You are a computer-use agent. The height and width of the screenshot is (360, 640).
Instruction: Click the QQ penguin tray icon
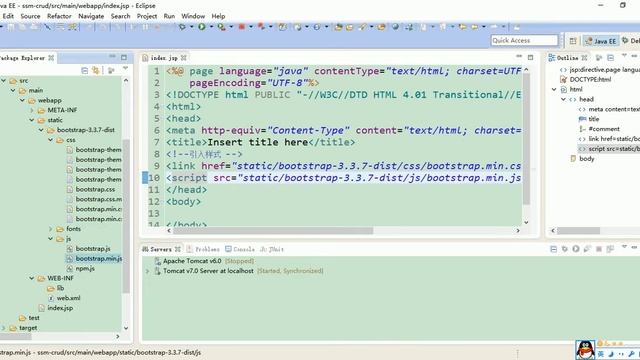pyautogui.click(x=585, y=350)
